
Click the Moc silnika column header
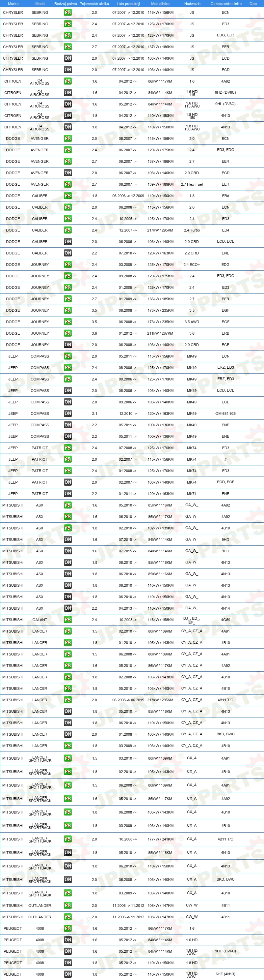pyautogui.click(x=160, y=4)
